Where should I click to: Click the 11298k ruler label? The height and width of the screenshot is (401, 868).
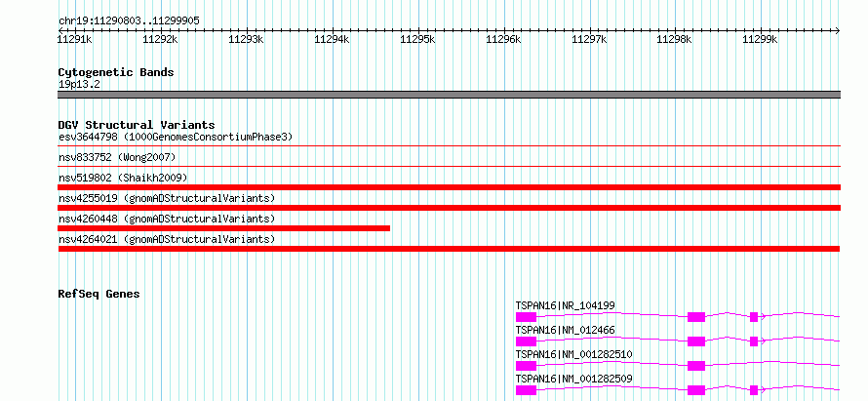[x=674, y=39]
